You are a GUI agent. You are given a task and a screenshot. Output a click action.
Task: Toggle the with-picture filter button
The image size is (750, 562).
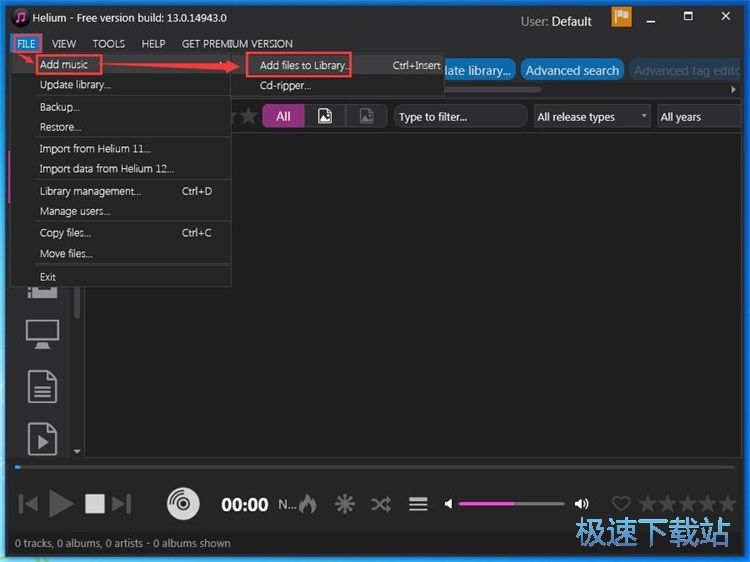(325, 116)
